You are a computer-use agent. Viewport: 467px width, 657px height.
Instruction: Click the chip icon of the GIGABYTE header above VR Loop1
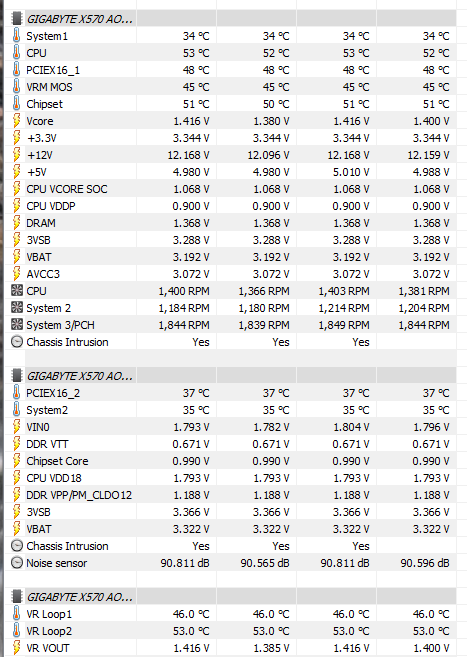coord(17,596)
